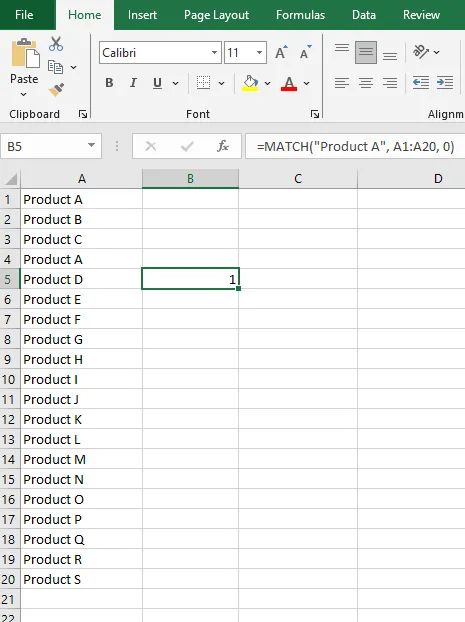Switch to the Formulas ribbon tab
This screenshot has width=465, height=622.
click(300, 15)
